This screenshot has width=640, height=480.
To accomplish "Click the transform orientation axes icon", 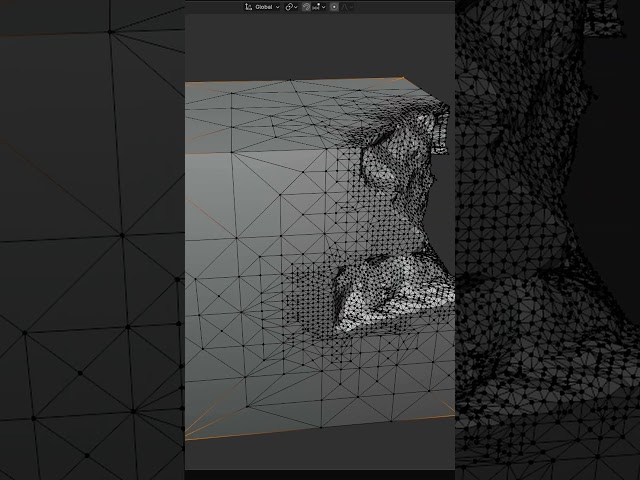I will point(248,7).
